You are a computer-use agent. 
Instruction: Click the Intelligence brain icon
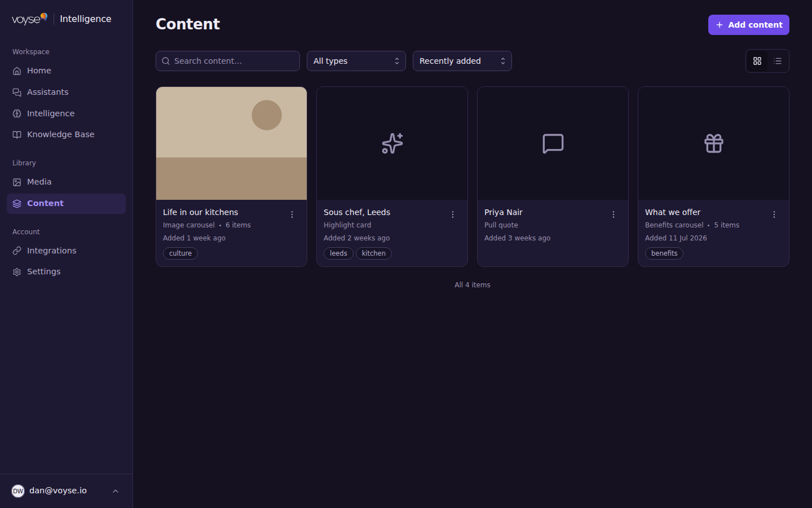17,114
